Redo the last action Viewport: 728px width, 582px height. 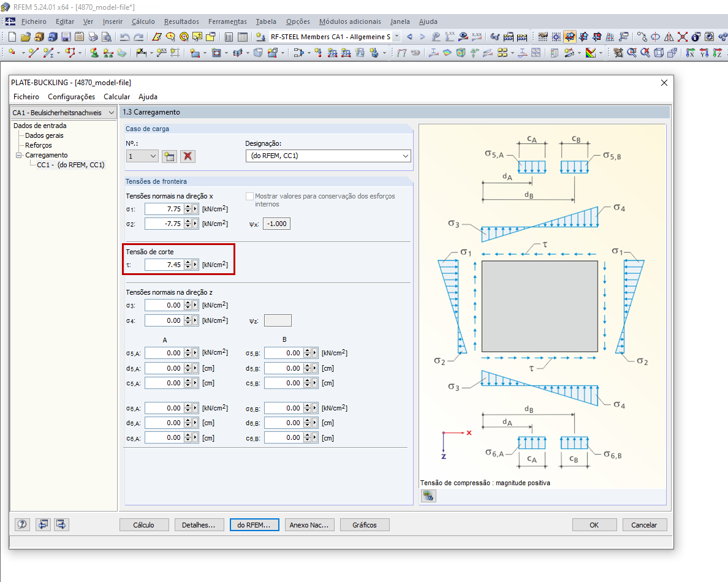[x=138, y=37]
